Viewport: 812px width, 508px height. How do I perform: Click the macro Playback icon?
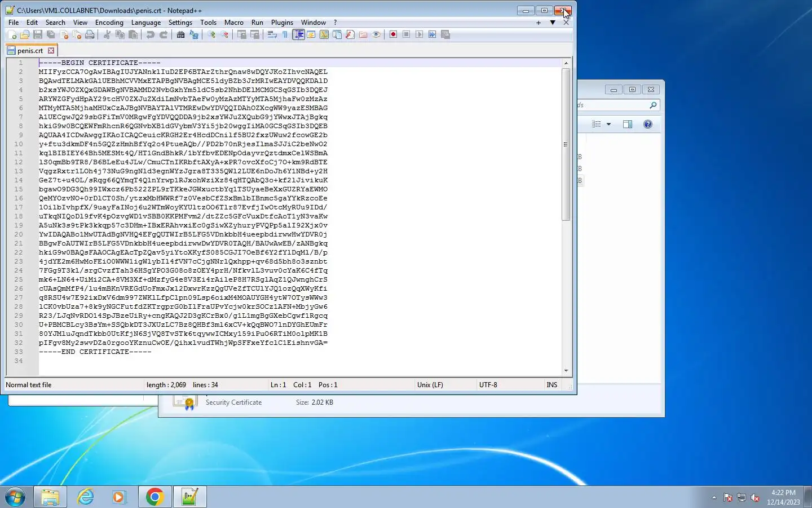pos(419,34)
